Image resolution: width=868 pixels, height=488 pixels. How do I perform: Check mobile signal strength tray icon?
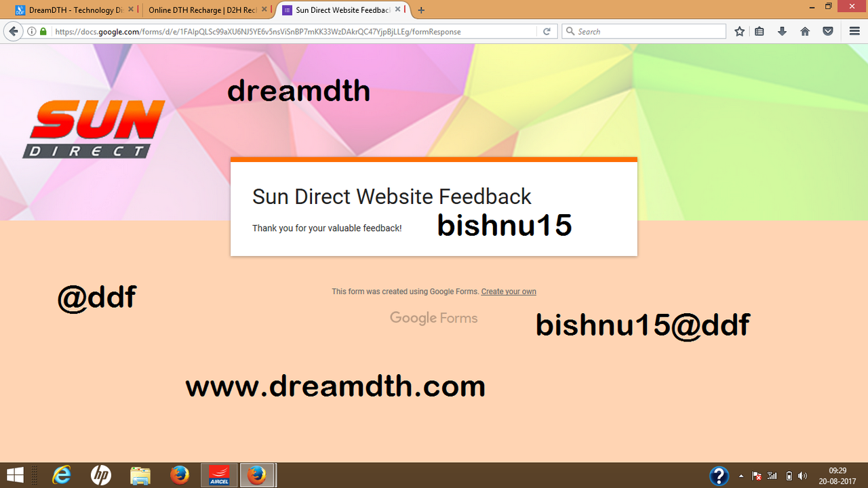click(x=772, y=476)
